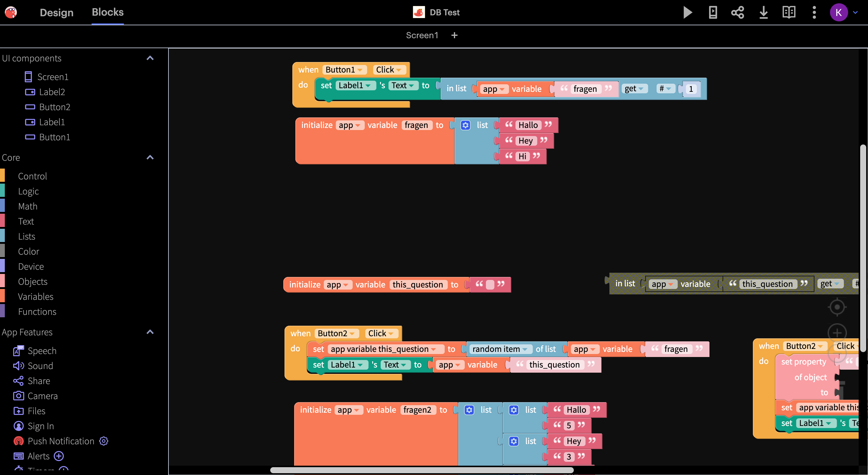The height and width of the screenshot is (475, 868).
Task: Open the share project icon
Action: [x=737, y=12]
